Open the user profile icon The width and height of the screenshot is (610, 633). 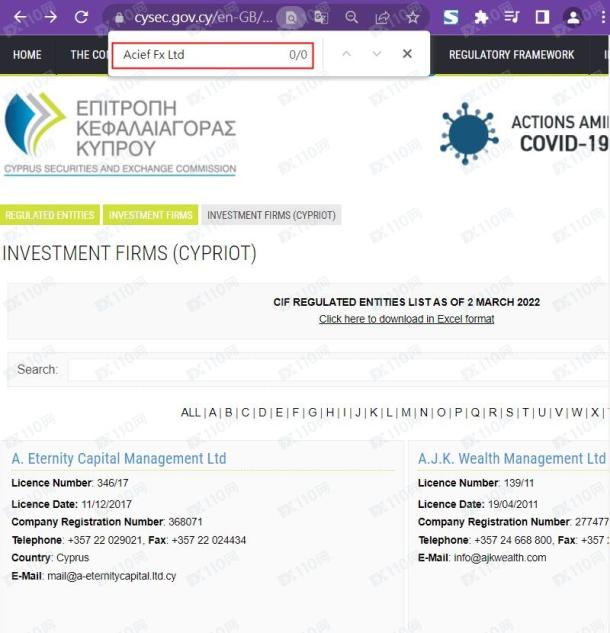573,17
